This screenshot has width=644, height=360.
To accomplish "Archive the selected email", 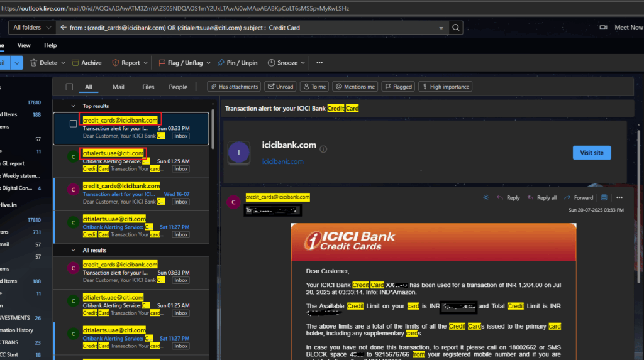I will tap(86, 63).
